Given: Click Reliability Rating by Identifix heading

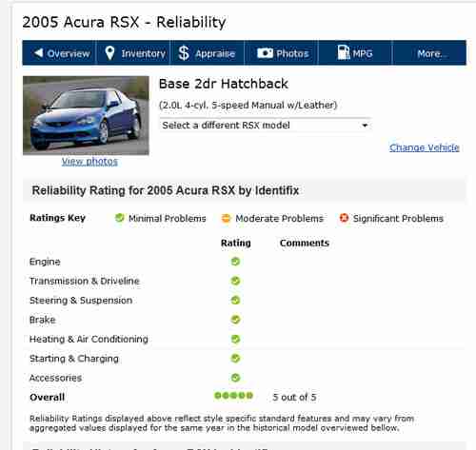Looking at the screenshot, I should coord(166,190).
